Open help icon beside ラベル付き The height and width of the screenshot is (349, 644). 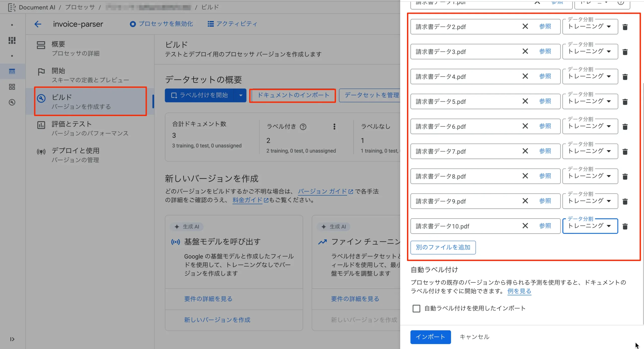[303, 127]
